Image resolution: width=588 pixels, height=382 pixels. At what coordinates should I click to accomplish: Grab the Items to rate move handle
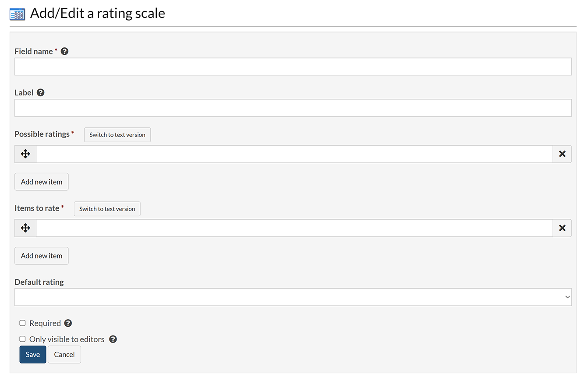click(x=25, y=228)
